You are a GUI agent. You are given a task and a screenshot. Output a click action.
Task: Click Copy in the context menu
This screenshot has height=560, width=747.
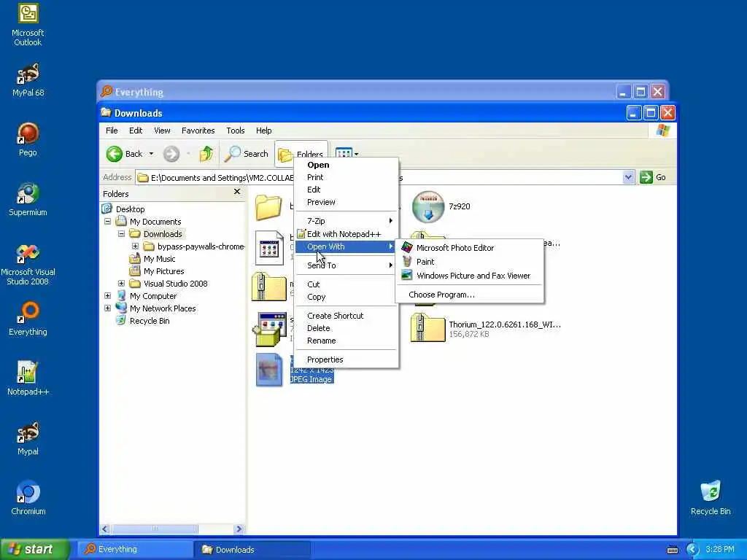pos(347,297)
